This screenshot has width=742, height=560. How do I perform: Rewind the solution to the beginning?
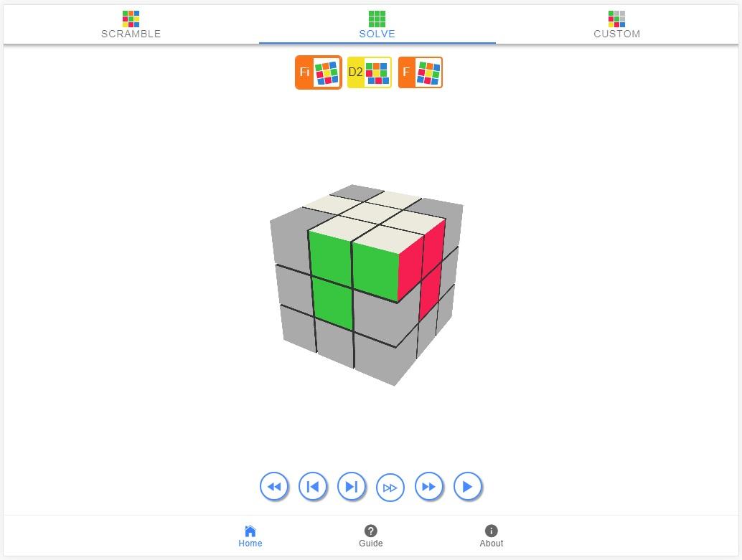(274, 487)
